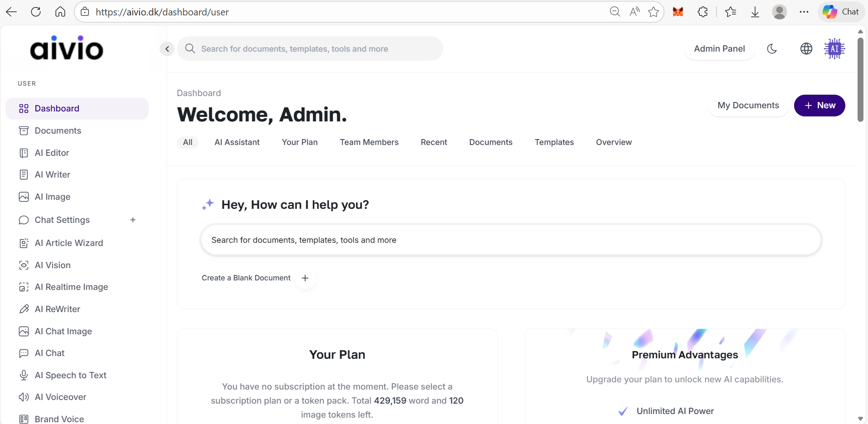This screenshot has height=424, width=868.
Task: Click the page vertical scrollbar thumb
Action: coord(860,79)
